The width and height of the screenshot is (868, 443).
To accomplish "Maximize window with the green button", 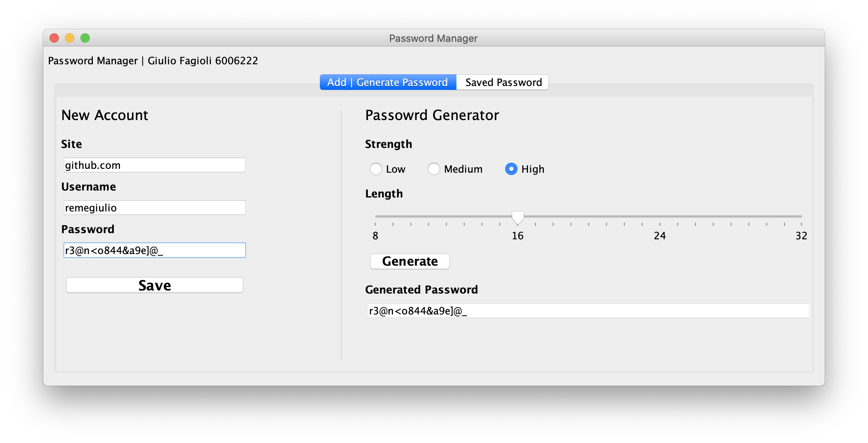I will point(85,38).
